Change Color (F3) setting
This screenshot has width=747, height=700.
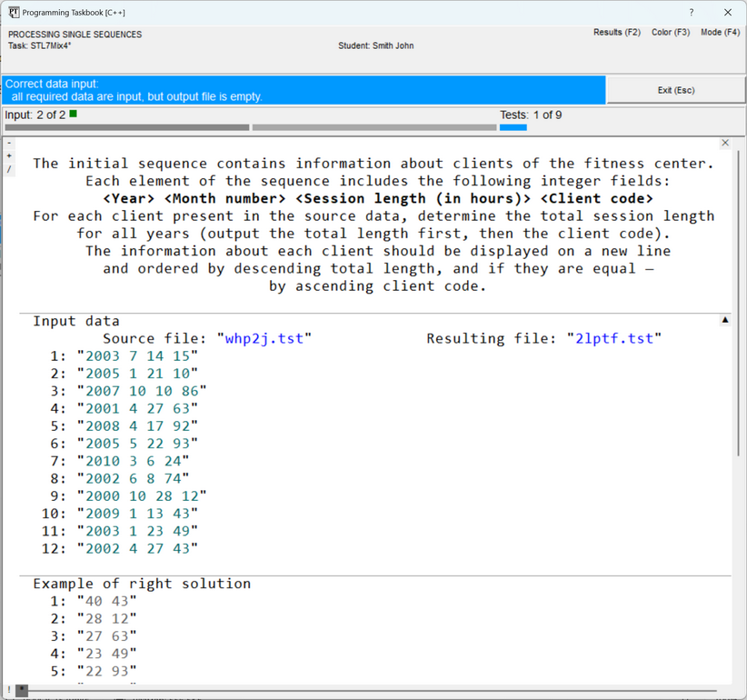[670, 32]
